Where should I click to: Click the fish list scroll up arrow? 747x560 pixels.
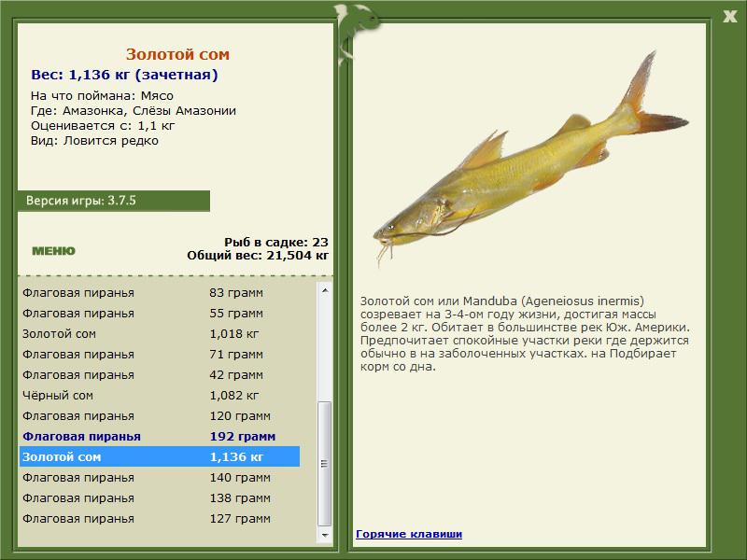tap(325, 290)
